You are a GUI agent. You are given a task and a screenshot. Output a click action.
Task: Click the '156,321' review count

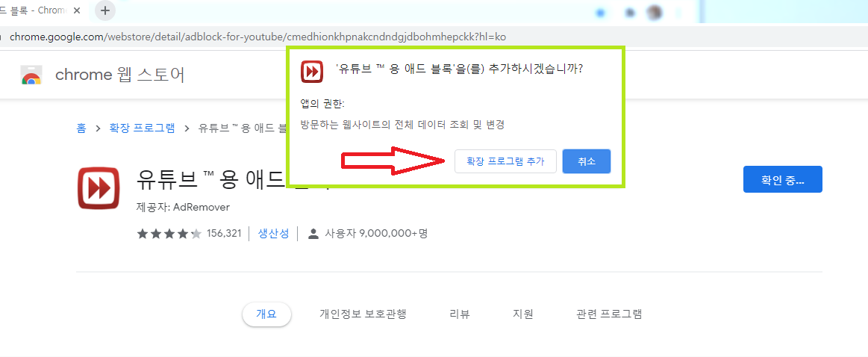(224, 233)
